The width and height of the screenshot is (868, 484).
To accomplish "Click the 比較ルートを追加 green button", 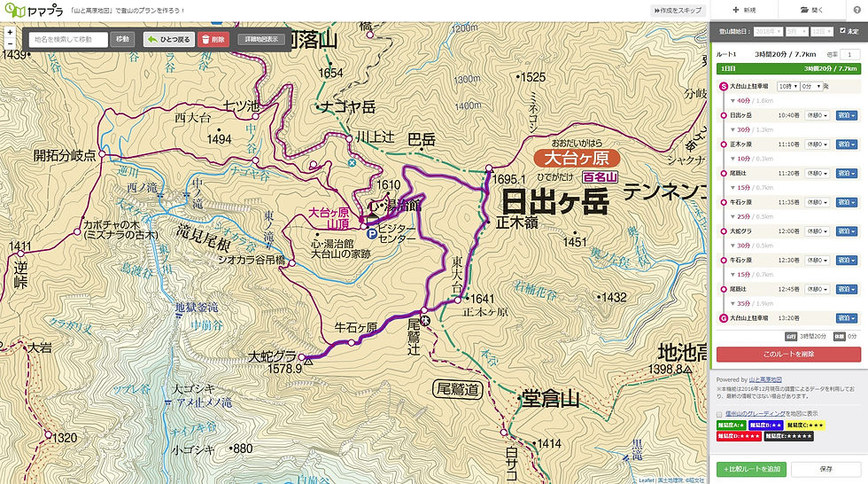I will click(751, 469).
